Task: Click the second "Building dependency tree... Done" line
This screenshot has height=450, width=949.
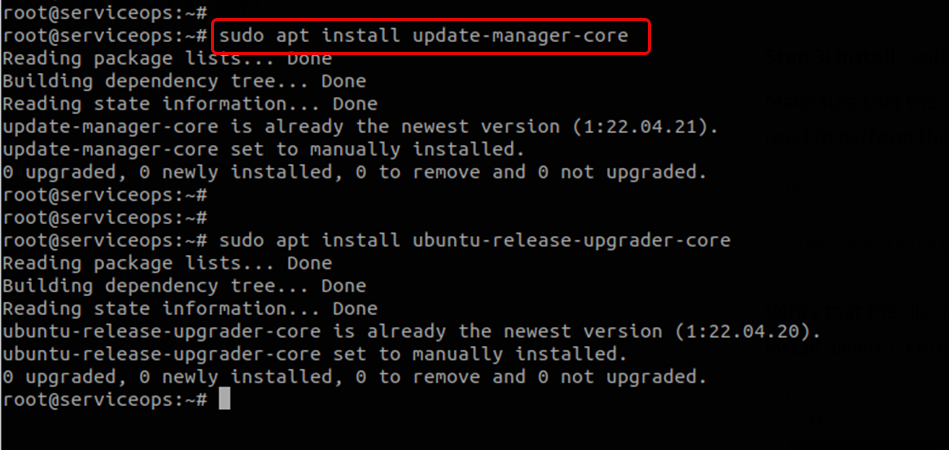Action: click(184, 287)
